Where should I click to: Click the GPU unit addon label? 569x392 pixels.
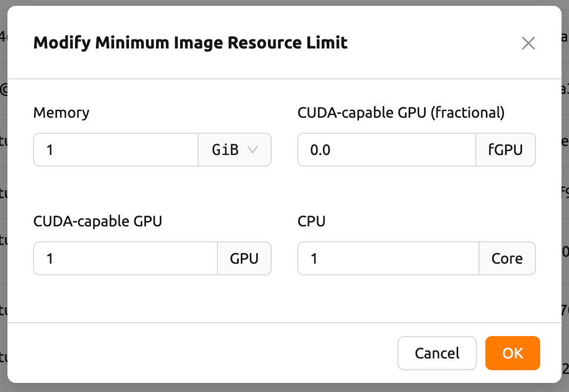coord(244,259)
